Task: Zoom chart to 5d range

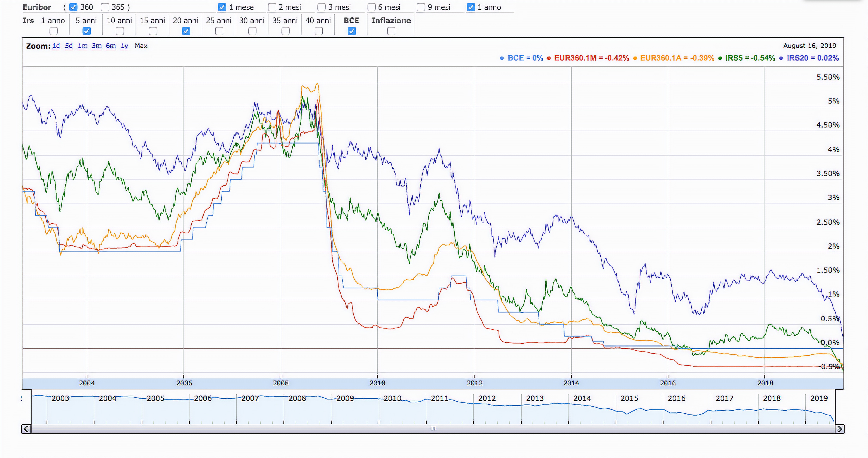Action: [69, 46]
